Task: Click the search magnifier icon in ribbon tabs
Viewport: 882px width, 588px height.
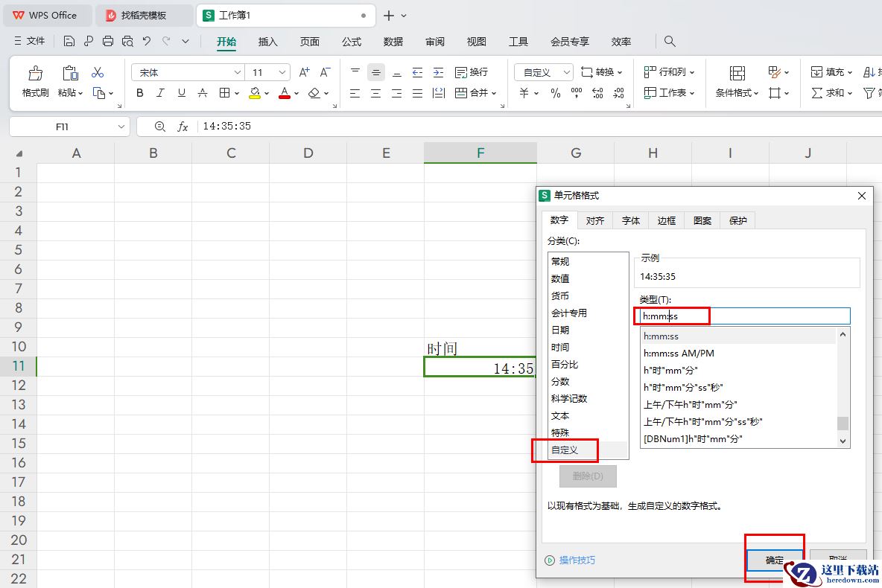Action: pos(670,41)
